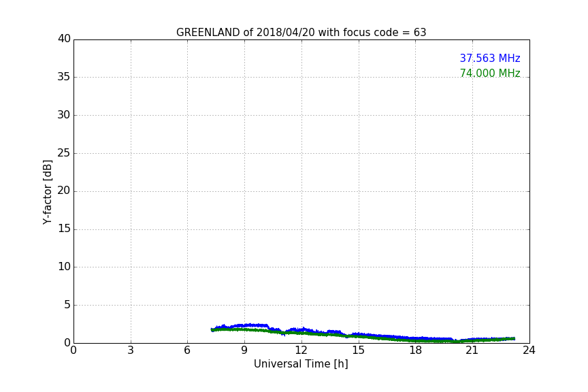Viewport: 588px width, 392px height.
Task: Click the y-axis tick label 35
Action: pyautogui.click(x=64, y=77)
